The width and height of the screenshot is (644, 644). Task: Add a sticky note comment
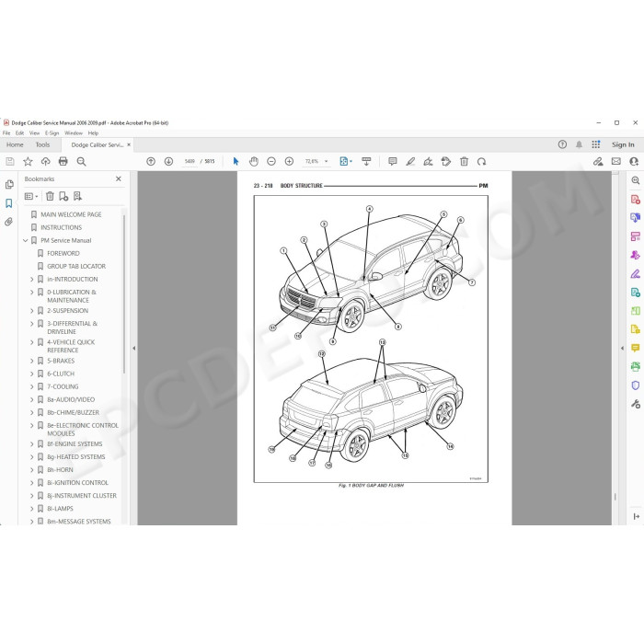[393, 161]
